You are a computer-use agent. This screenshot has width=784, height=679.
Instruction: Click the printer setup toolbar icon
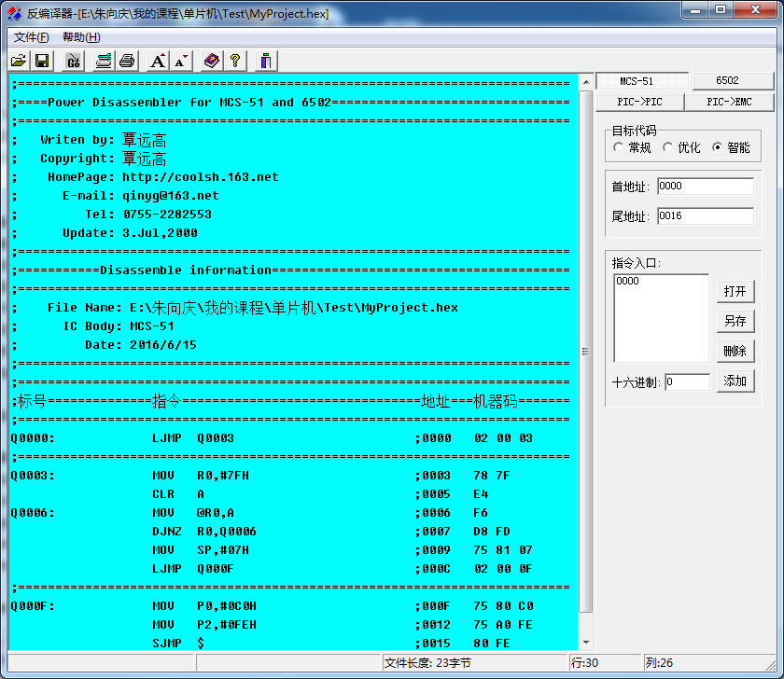(104, 61)
